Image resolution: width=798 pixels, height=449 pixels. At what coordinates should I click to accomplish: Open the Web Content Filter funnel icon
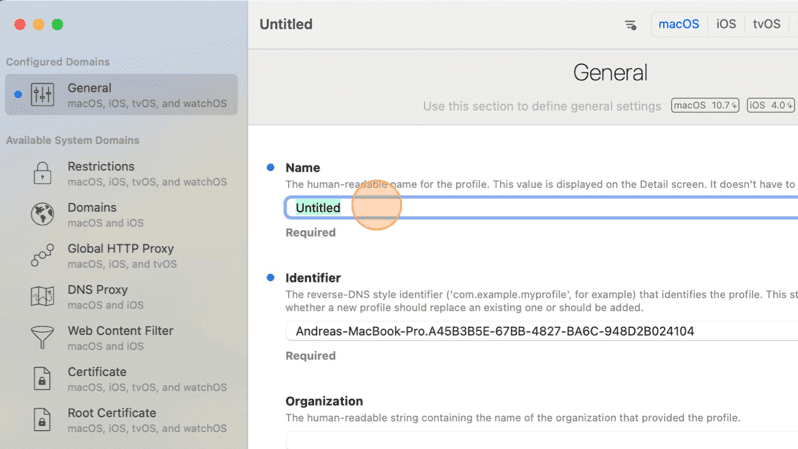click(x=42, y=337)
